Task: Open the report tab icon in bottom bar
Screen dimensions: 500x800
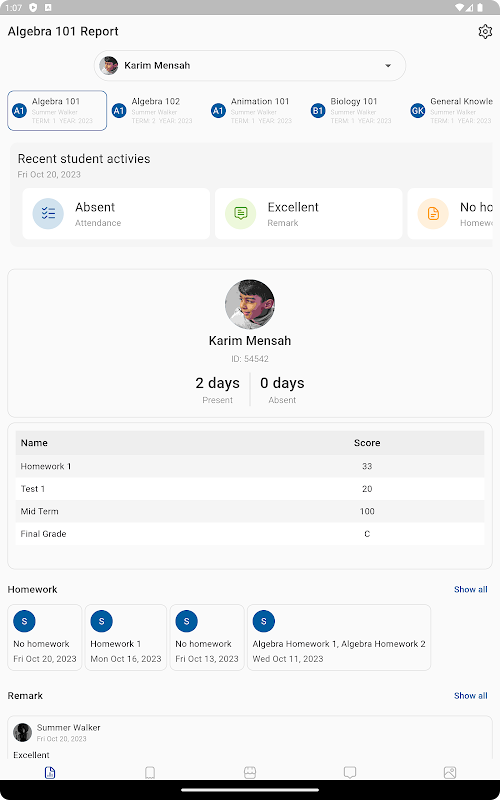Action: 50,772
